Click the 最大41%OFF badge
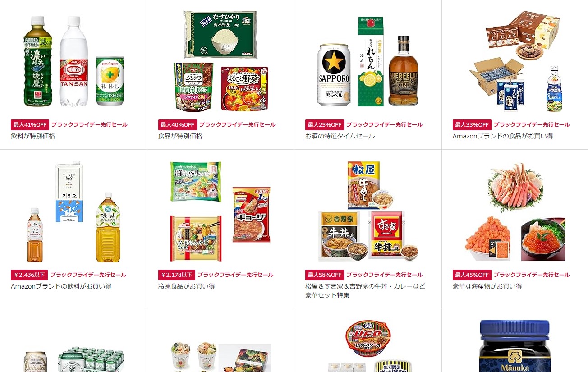The image size is (588, 372). point(30,125)
